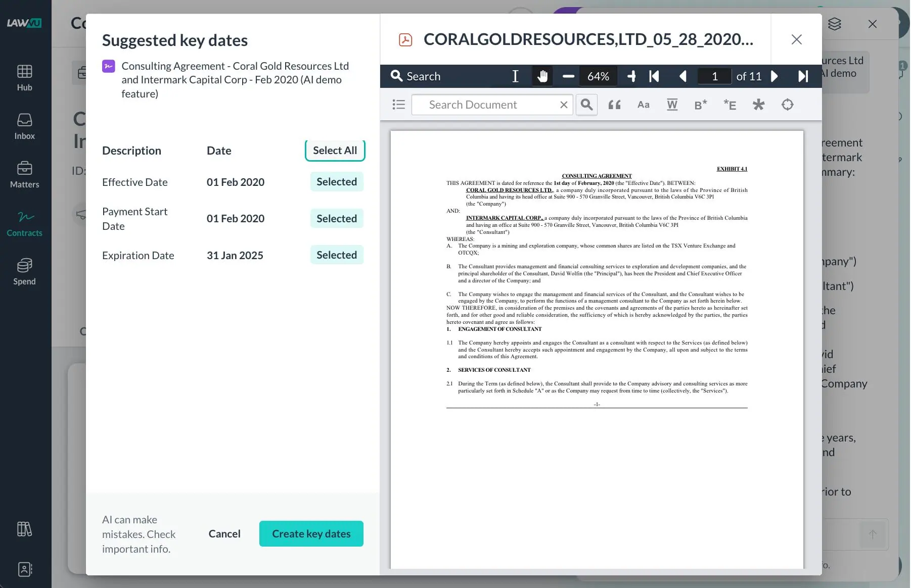Click the Expiration Date label
This screenshot has height=588, width=911.
point(138,255)
